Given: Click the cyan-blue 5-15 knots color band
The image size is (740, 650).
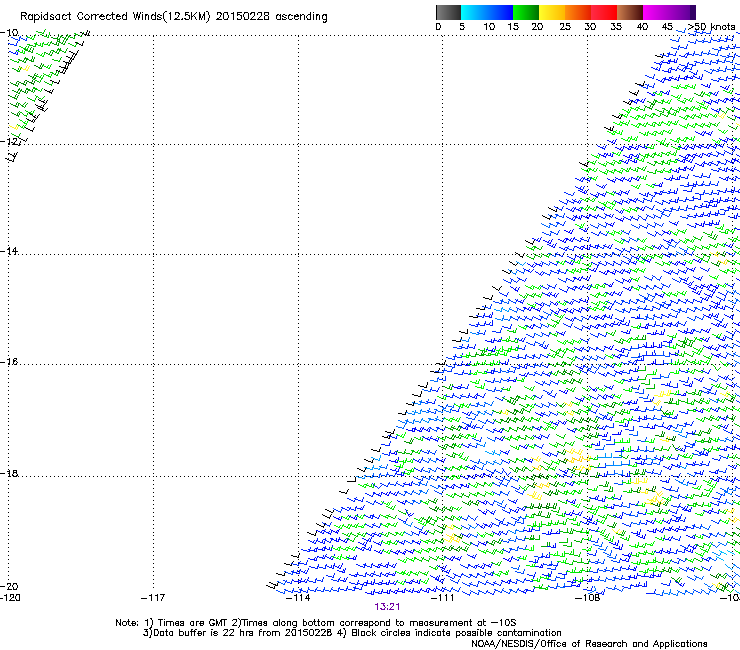Looking at the screenshot, I should point(487,12).
